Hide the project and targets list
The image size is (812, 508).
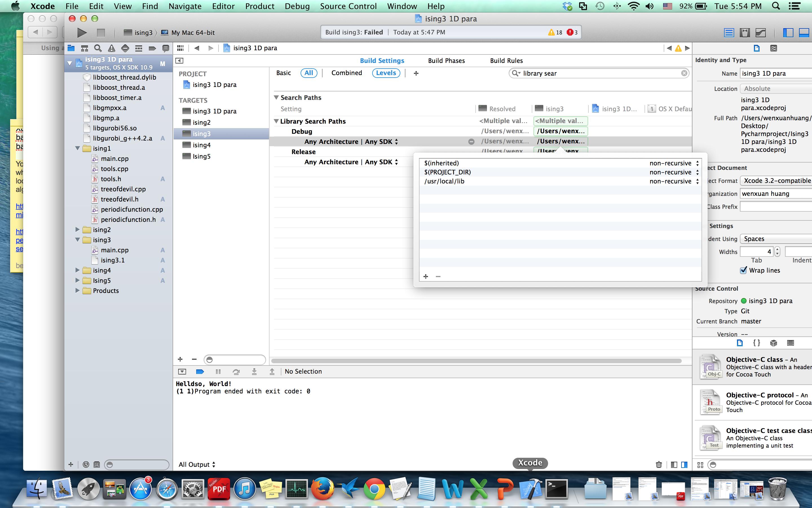(x=180, y=60)
